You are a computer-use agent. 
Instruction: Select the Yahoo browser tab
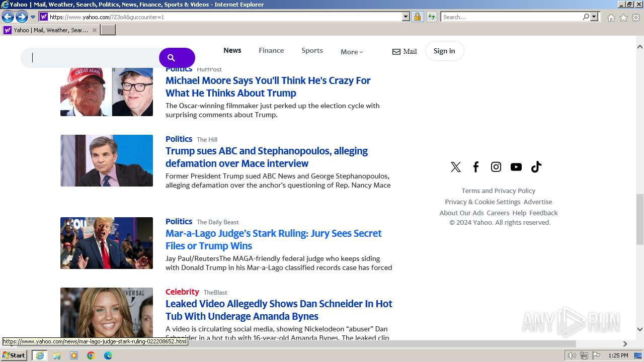click(x=49, y=30)
